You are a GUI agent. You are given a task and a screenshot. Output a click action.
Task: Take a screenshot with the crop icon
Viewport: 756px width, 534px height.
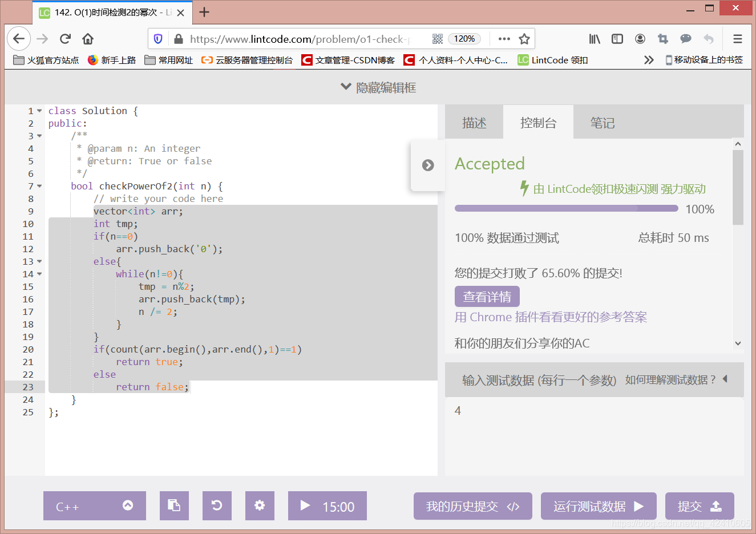click(662, 39)
